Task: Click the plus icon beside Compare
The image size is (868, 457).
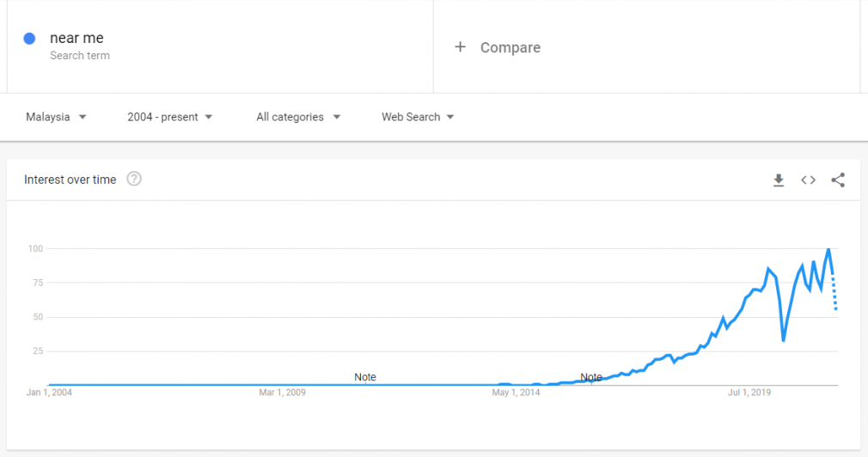Action: 460,47
